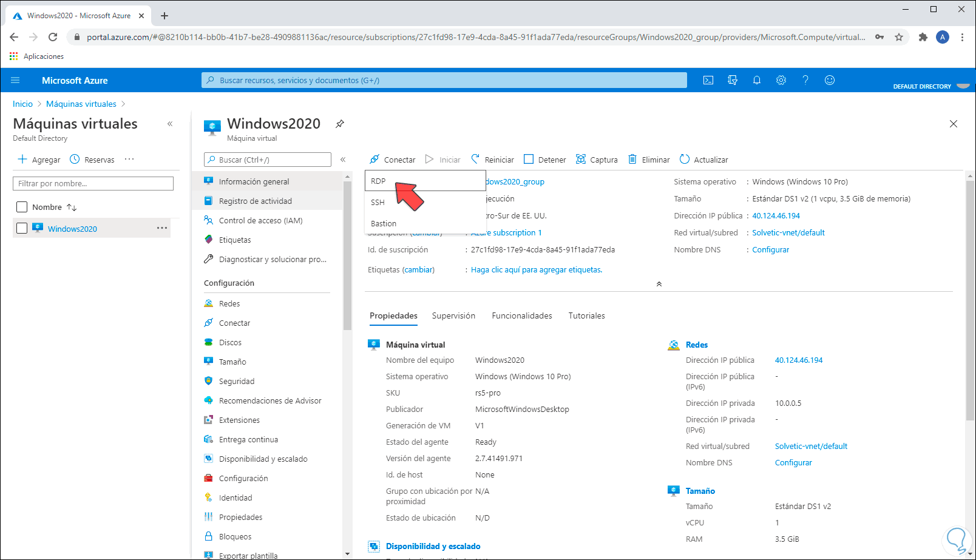Open feedback smiley icon

click(x=830, y=80)
